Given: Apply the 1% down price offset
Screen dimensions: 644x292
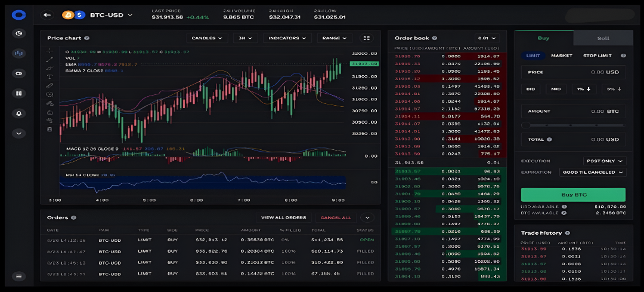Looking at the screenshot, I should tap(584, 89).
